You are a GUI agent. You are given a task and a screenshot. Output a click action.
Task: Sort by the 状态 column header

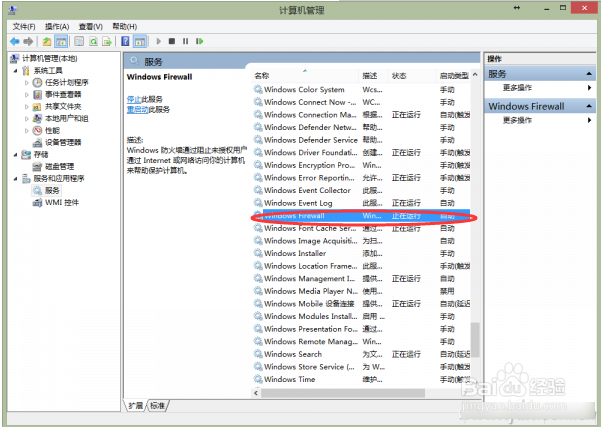click(x=412, y=76)
